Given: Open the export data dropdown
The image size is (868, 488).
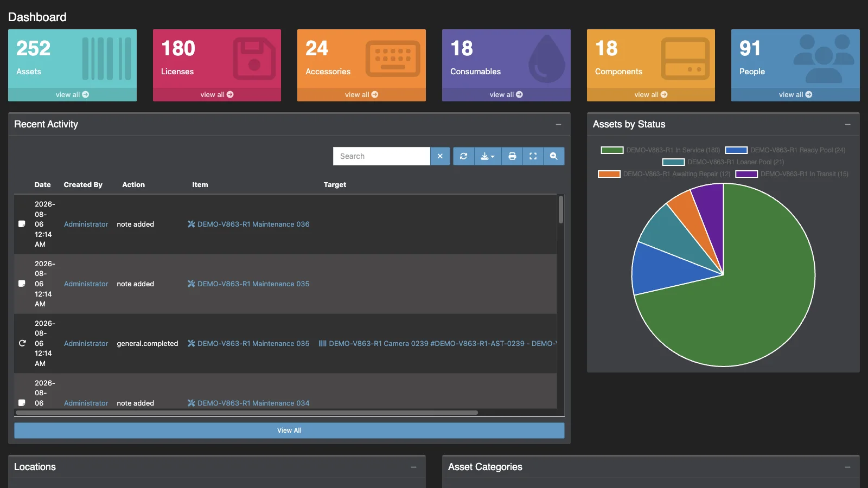Looking at the screenshot, I should click(488, 156).
